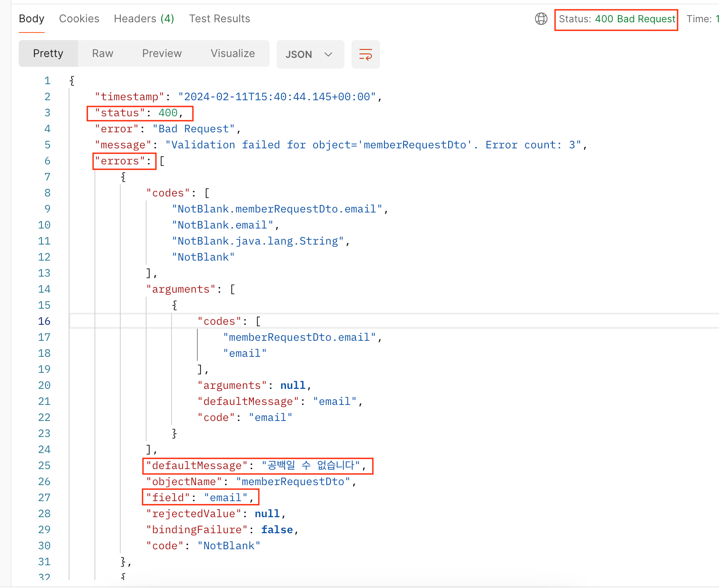The width and height of the screenshot is (719, 588).
Task: Click the globe network icon
Action: (x=541, y=19)
